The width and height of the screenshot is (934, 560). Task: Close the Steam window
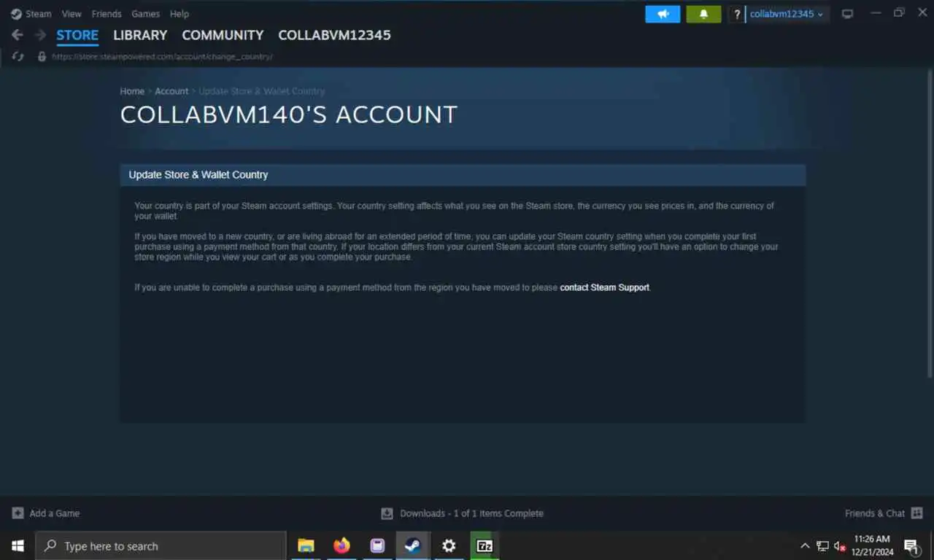point(922,13)
